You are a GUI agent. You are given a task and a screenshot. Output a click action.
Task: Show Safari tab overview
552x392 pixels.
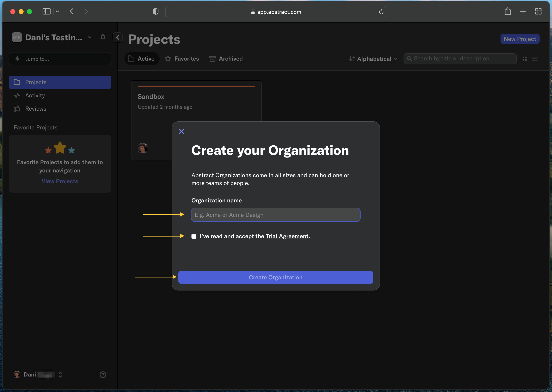pyautogui.click(x=538, y=11)
